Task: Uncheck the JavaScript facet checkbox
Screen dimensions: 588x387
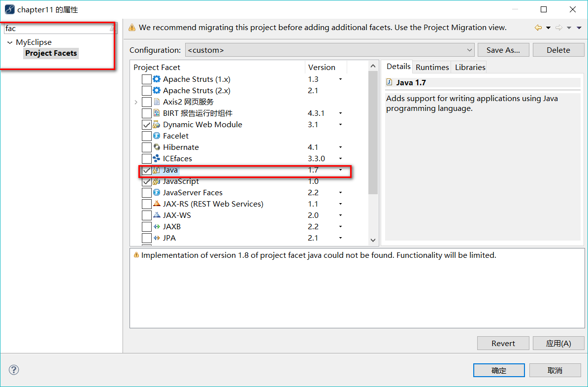Action: click(147, 181)
